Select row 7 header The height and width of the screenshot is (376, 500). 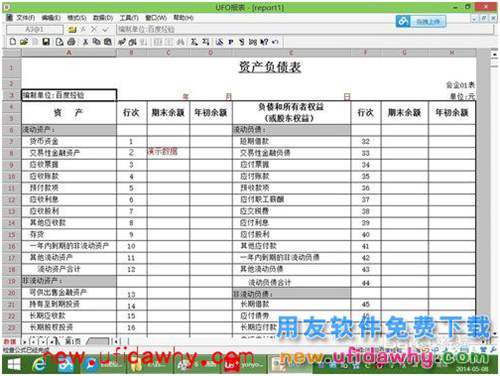[11, 142]
